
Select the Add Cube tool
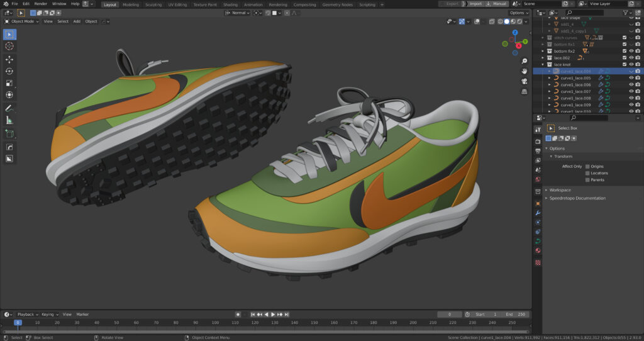point(9,133)
